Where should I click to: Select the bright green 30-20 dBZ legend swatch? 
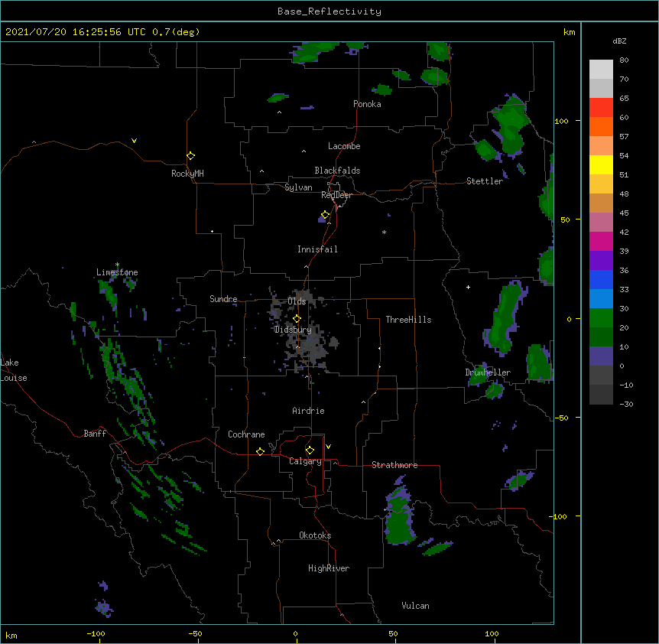click(601, 318)
